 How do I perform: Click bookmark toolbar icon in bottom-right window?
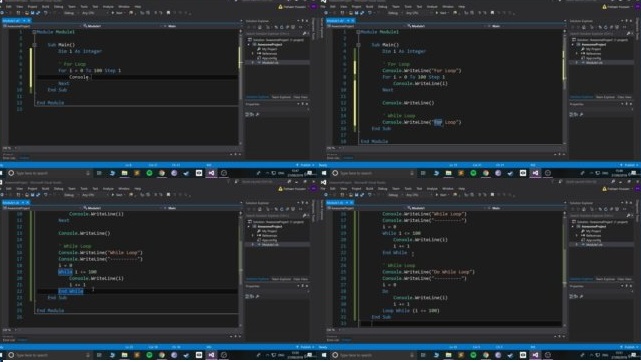pos(492,195)
